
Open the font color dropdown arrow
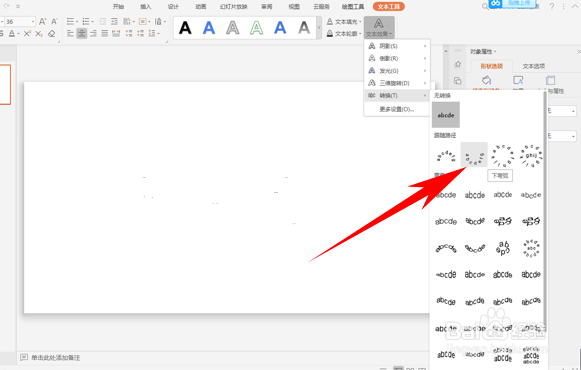pyautogui.click(x=19, y=34)
